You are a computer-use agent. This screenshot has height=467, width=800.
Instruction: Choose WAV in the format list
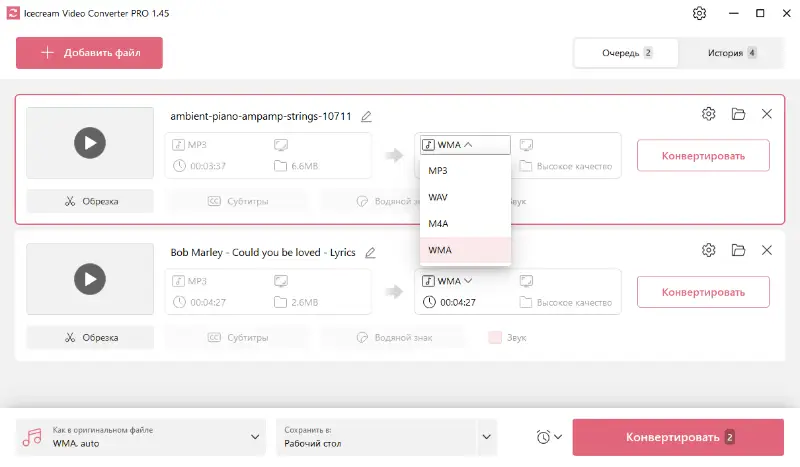point(465,197)
